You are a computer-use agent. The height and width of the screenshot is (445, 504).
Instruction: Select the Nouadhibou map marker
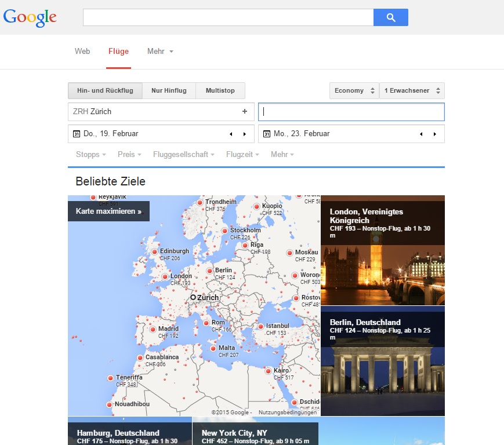pyautogui.click(x=109, y=404)
